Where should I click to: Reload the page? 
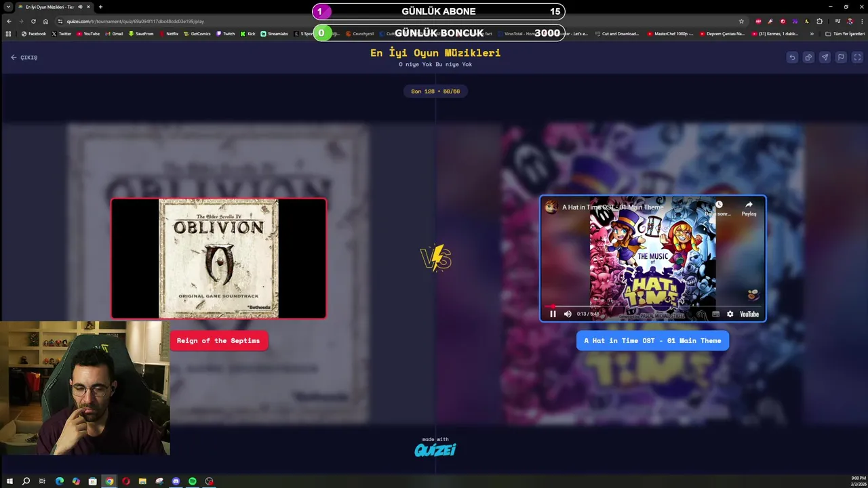[x=33, y=21]
